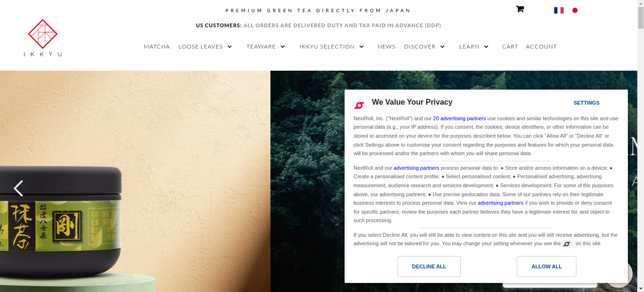Expand the Teaware dropdown chevron
This screenshot has height=292, width=644.
tap(283, 47)
